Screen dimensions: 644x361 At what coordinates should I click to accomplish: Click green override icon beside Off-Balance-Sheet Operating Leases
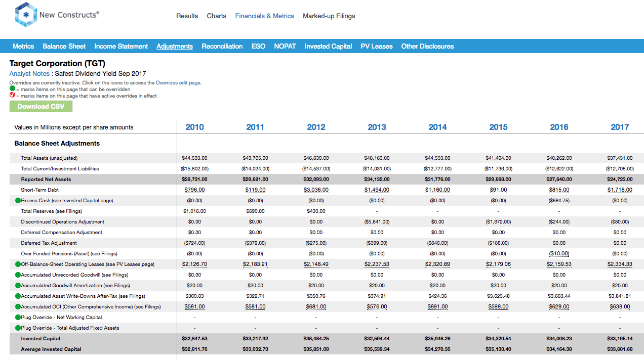pyautogui.click(x=18, y=264)
